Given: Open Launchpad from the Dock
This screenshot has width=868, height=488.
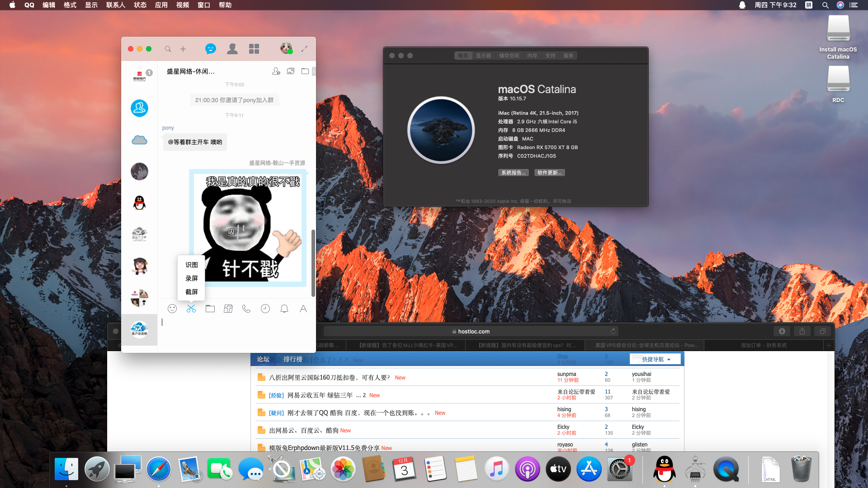Looking at the screenshot, I should (x=97, y=469).
